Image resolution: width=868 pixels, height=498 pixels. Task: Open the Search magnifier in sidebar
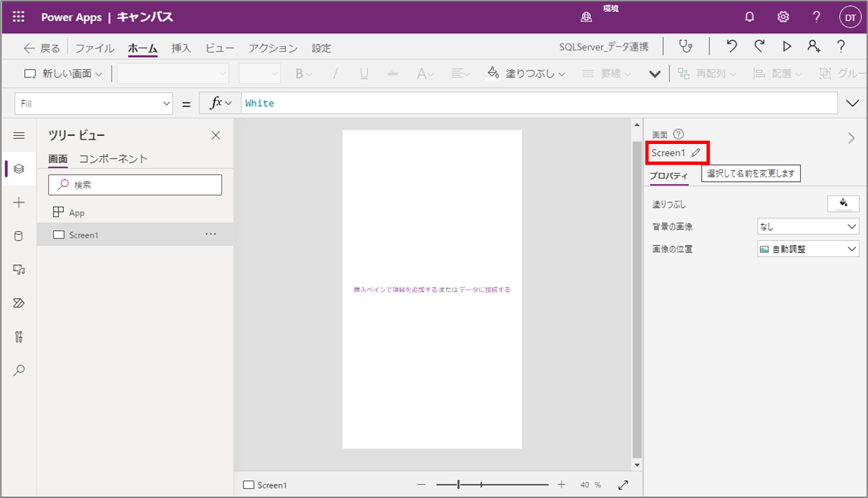(x=19, y=370)
